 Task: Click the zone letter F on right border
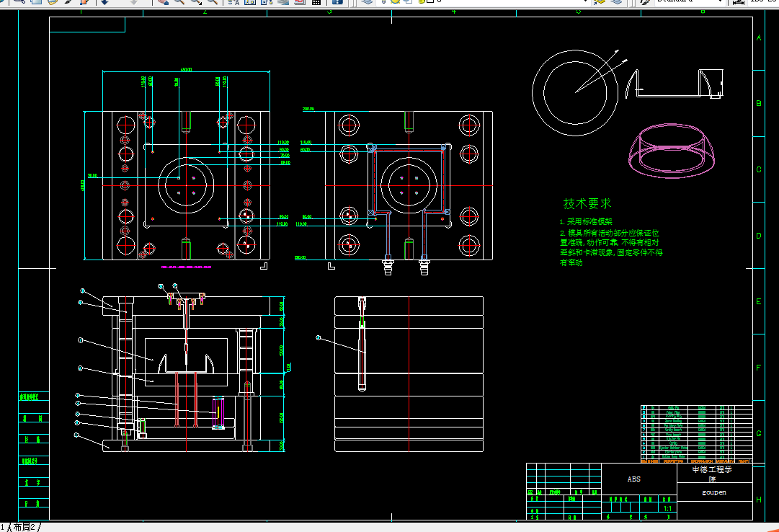click(x=759, y=368)
